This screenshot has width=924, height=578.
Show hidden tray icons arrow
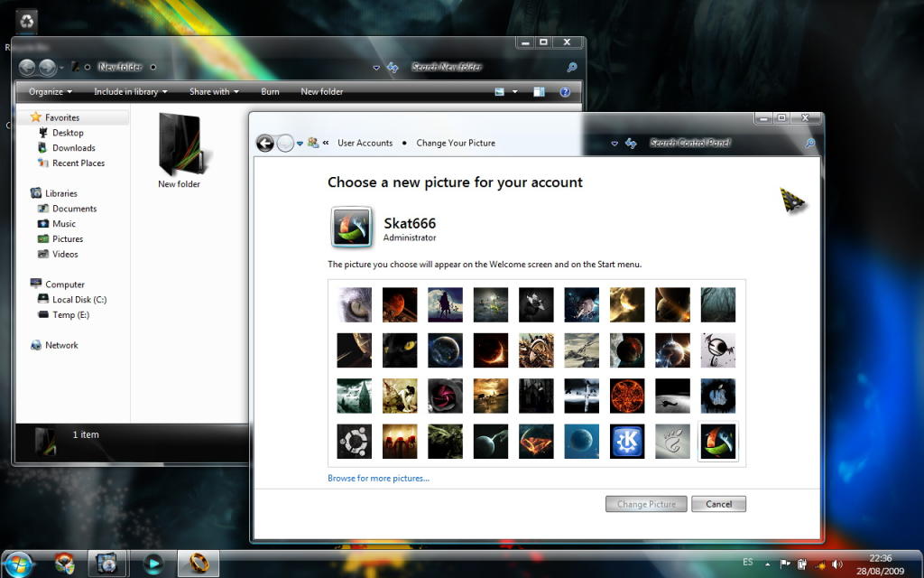click(x=767, y=564)
